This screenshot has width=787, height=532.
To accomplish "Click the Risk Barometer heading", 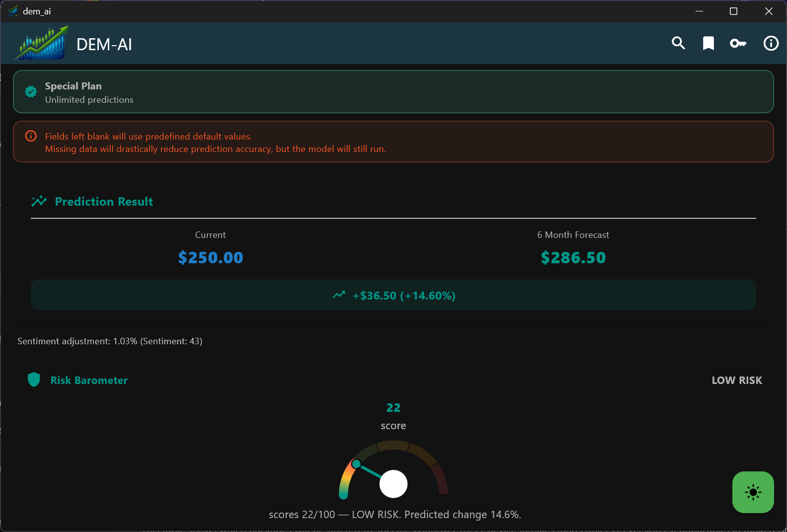I will coord(89,380).
